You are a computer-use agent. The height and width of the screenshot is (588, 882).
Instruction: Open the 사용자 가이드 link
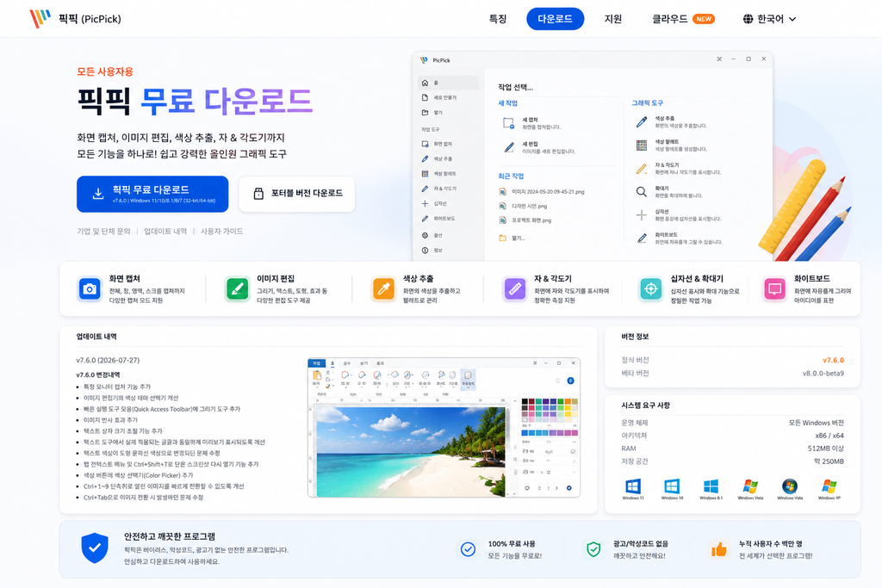coord(221,231)
